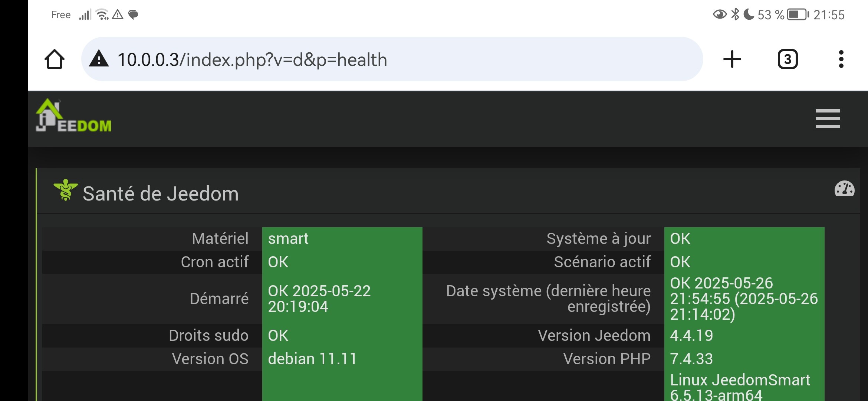This screenshot has height=401, width=868.
Task: Tap the 'debian 11.11' value
Action: 312,359
